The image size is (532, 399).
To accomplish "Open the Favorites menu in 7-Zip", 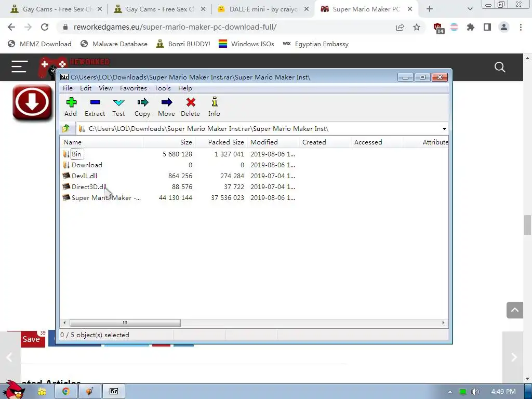I will pos(134,88).
